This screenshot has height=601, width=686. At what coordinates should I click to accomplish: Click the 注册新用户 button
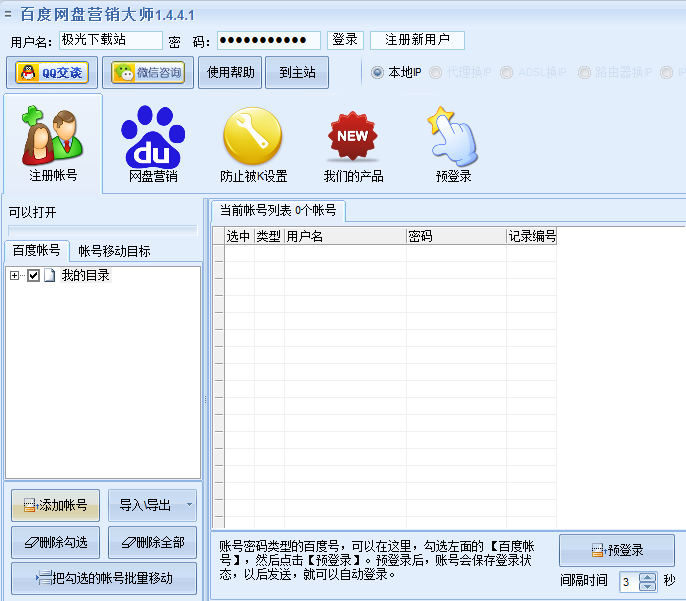(x=417, y=40)
